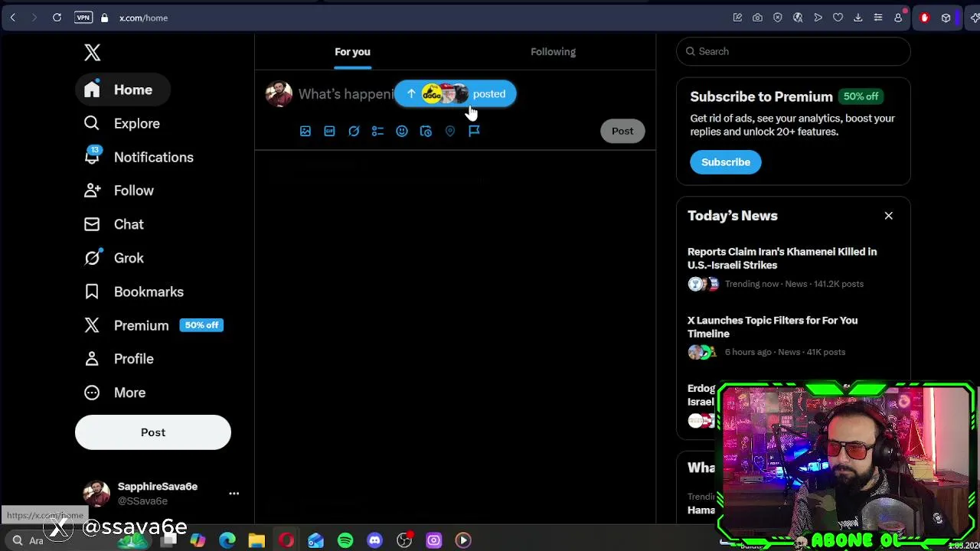The width and height of the screenshot is (980, 551).
Task: Open the Explore page
Action: (122, 123)
